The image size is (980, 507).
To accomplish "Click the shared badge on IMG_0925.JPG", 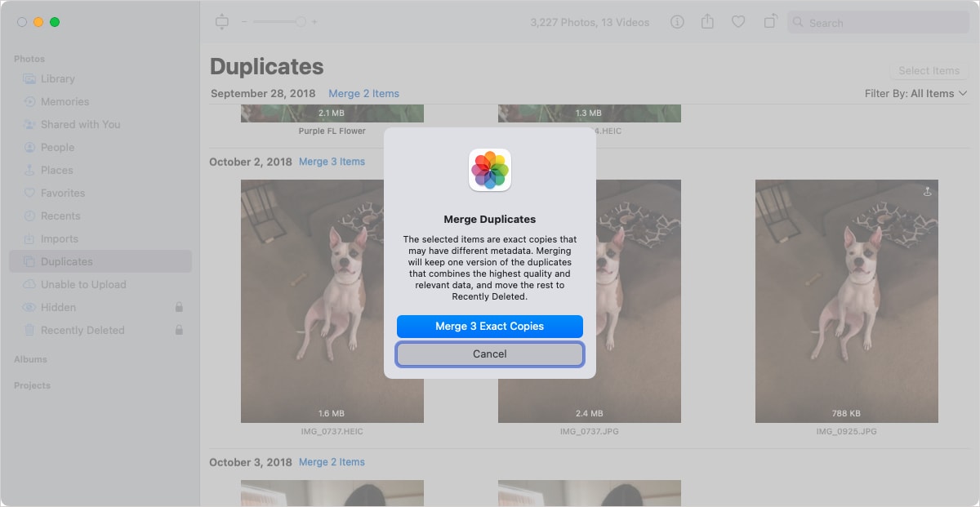I will pyautogui.click(x=927, y=192).
